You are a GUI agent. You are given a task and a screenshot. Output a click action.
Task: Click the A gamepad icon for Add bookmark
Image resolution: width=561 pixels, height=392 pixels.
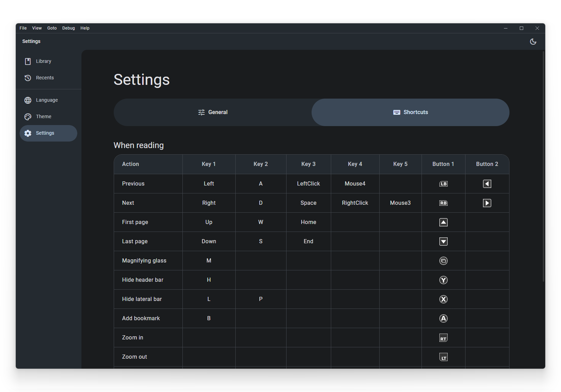pyautogui.click(x=443, y=318)
